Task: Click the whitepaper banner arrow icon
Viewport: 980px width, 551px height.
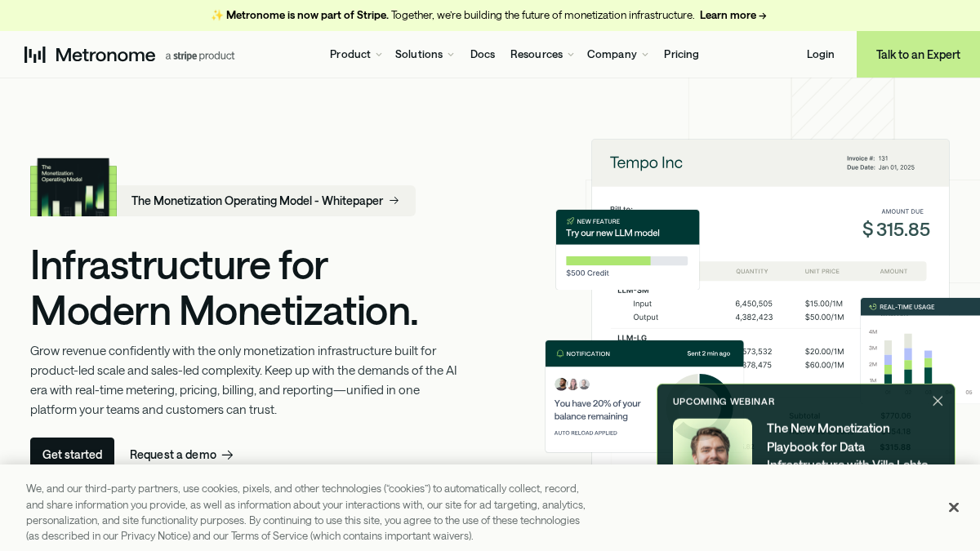Action: 394,200
